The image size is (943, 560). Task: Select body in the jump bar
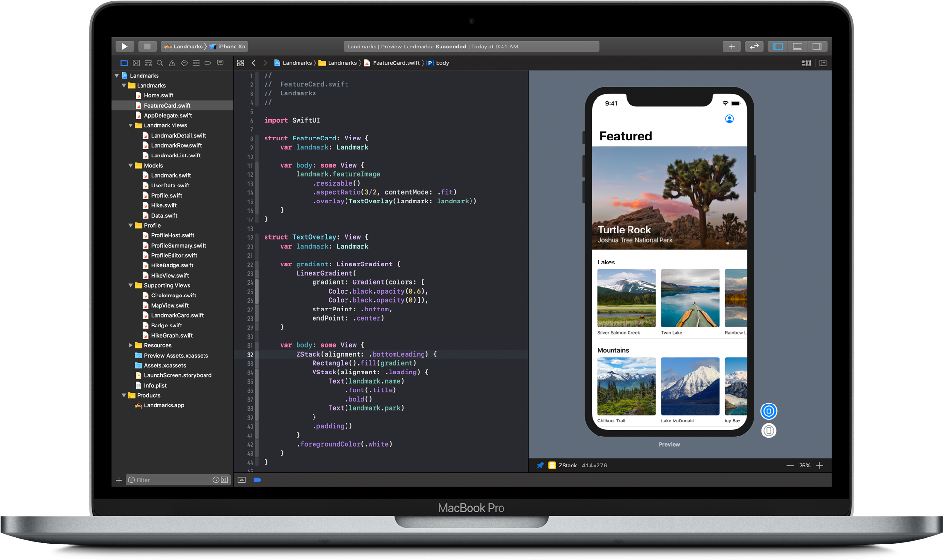[x=442, y=63]
